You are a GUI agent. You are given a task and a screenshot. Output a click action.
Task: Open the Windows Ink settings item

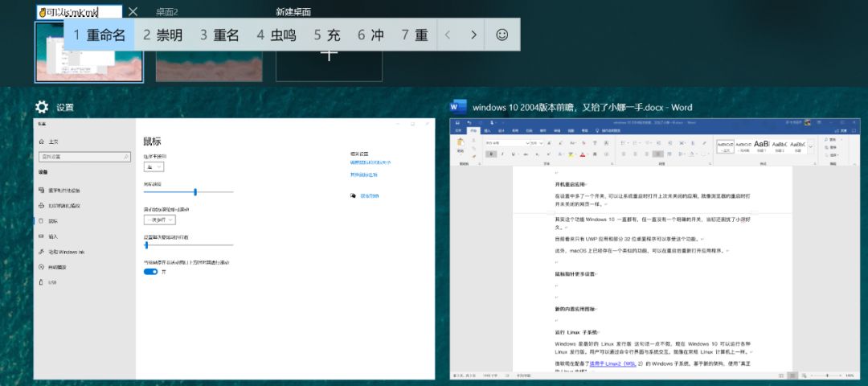click(61, 252)
